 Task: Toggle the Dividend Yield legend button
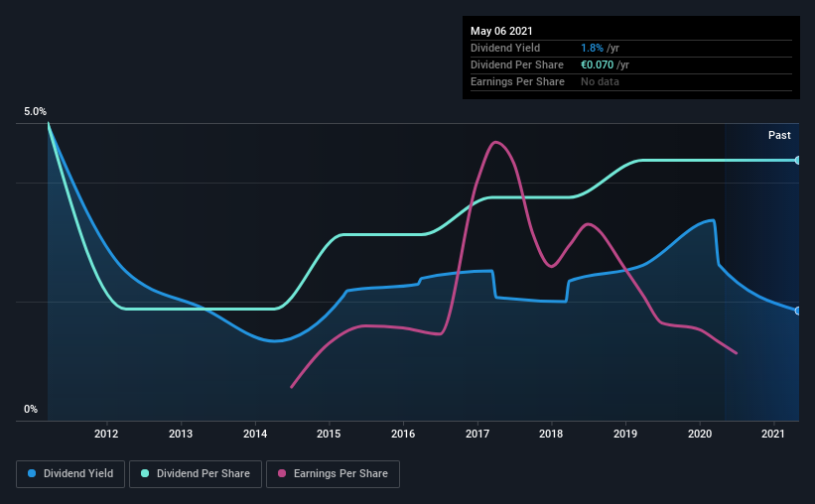(70, 474)
